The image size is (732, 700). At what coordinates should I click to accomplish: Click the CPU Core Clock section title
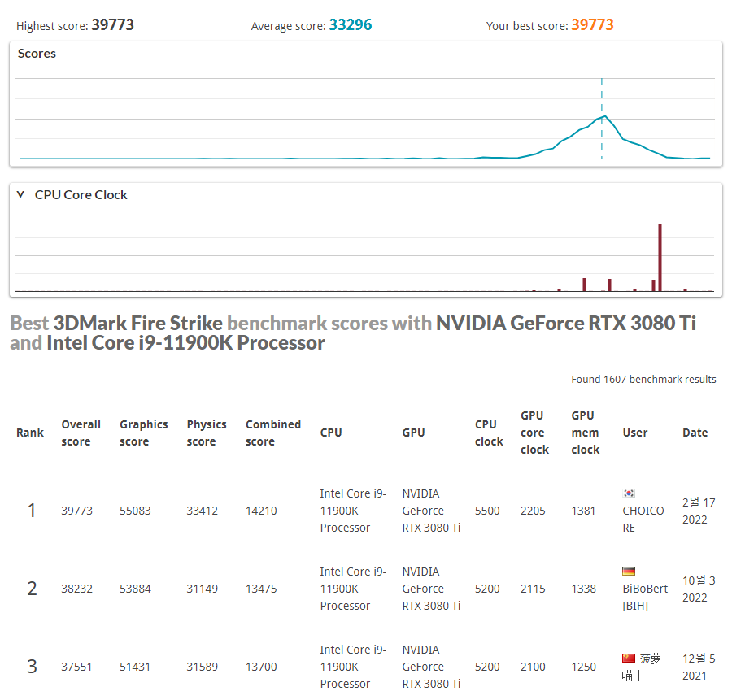tap(81, 194)
